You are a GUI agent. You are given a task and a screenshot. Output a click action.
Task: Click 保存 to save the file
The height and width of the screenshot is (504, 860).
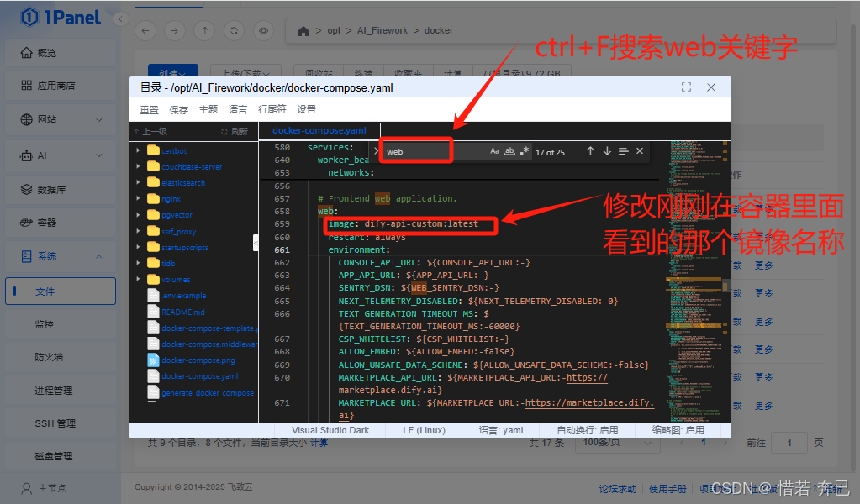click(179, 109)
